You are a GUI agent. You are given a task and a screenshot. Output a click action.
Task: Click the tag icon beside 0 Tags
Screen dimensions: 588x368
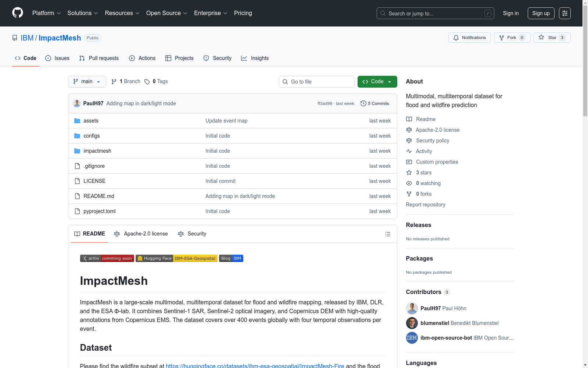147,82
